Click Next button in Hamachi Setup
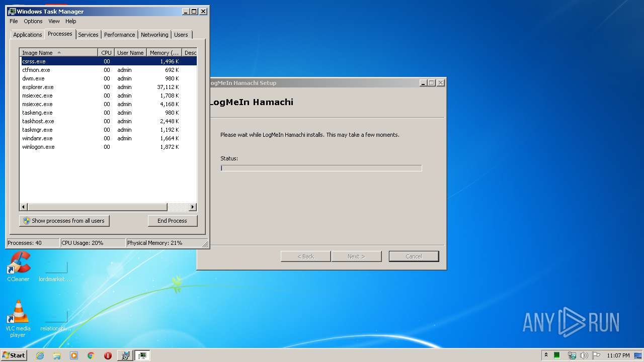Viewport: 644px width, 362px height. pyautogui.click(x=356, y=256)
